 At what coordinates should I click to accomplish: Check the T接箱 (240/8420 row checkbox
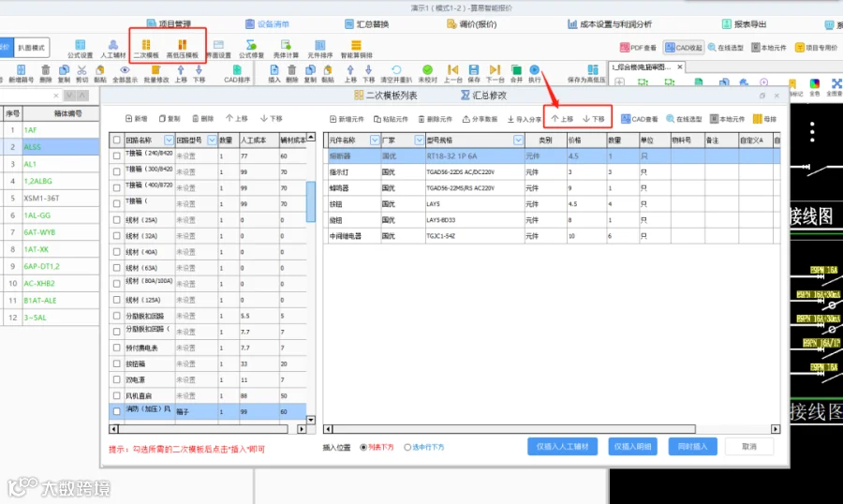pos(117,156)
